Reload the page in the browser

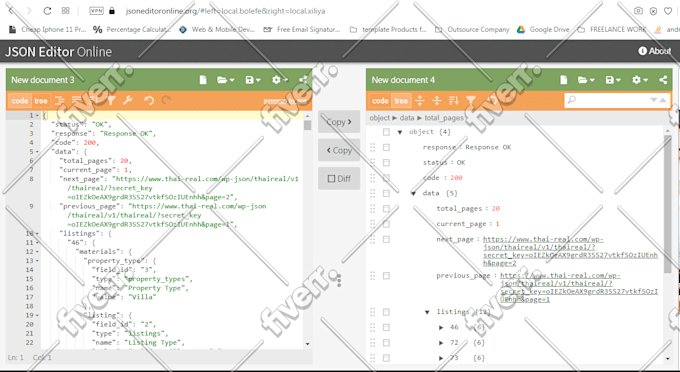[47, 11]
